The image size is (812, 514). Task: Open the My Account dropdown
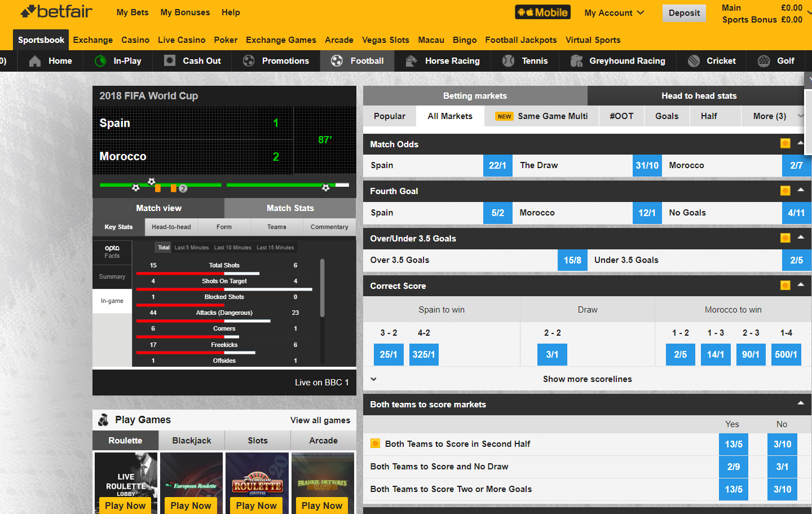point(614,13)
